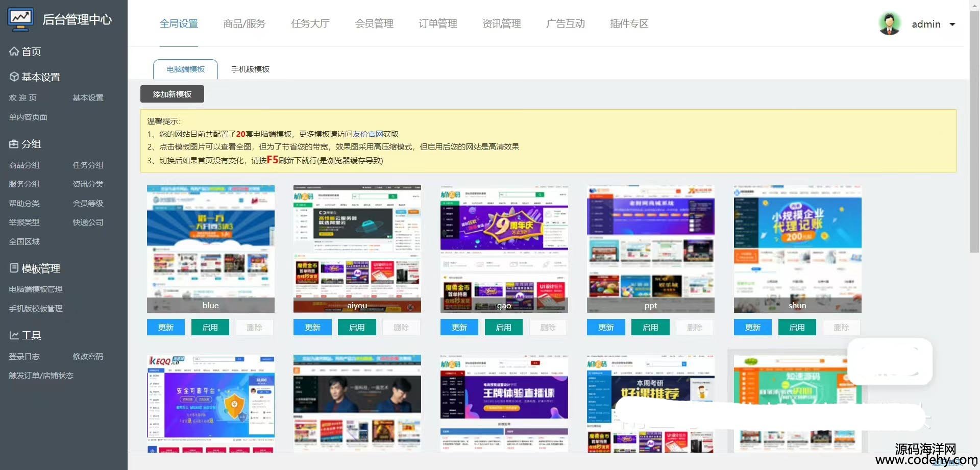Enable the blue template with 启用
This screenshot has height=470, width=980.
pos(210,327)
